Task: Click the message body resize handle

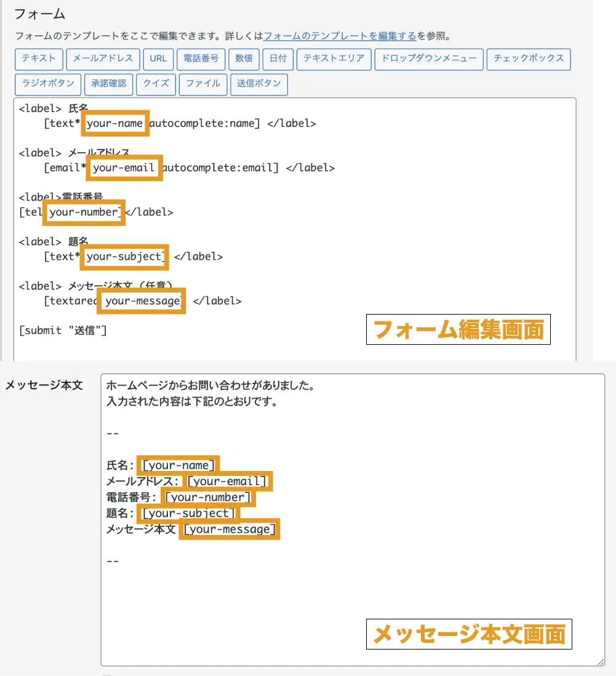Action: (x=600, y=661)
